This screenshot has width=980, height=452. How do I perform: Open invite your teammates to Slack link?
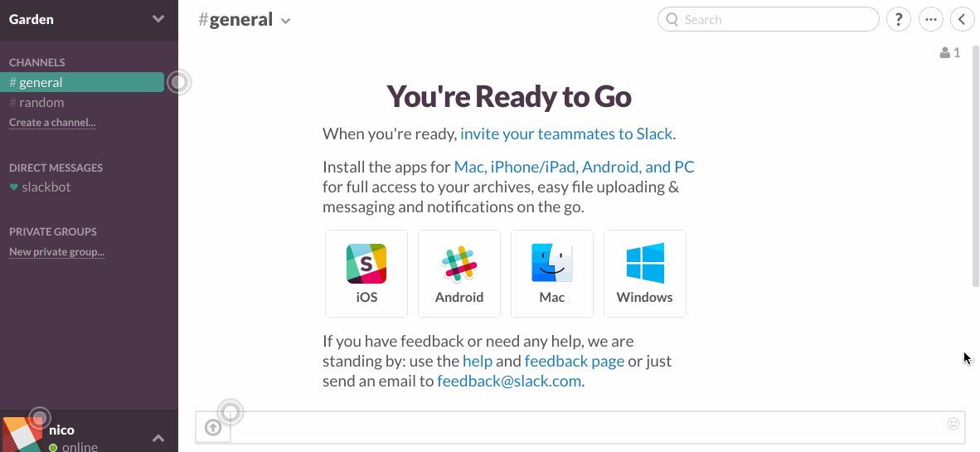click(566, 134)
